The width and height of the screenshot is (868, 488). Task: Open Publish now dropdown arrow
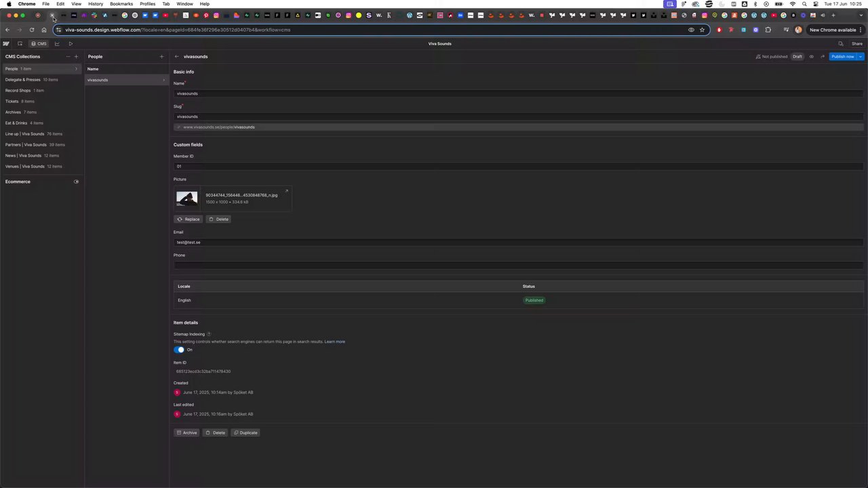point(861,57)
